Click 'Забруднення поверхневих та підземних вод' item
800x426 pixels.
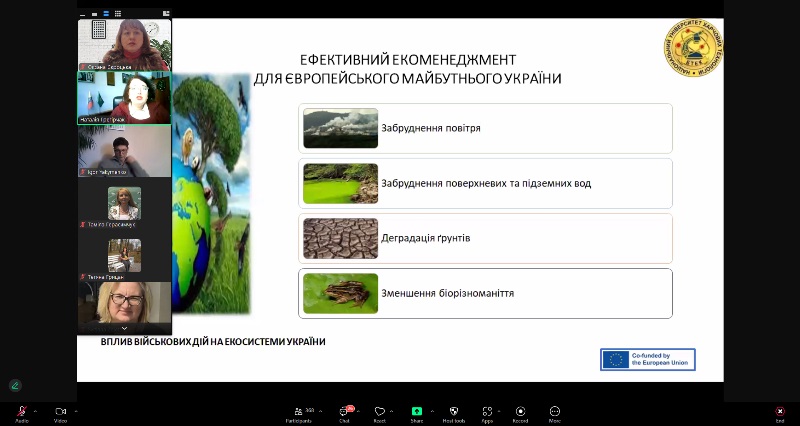(485, 183)
